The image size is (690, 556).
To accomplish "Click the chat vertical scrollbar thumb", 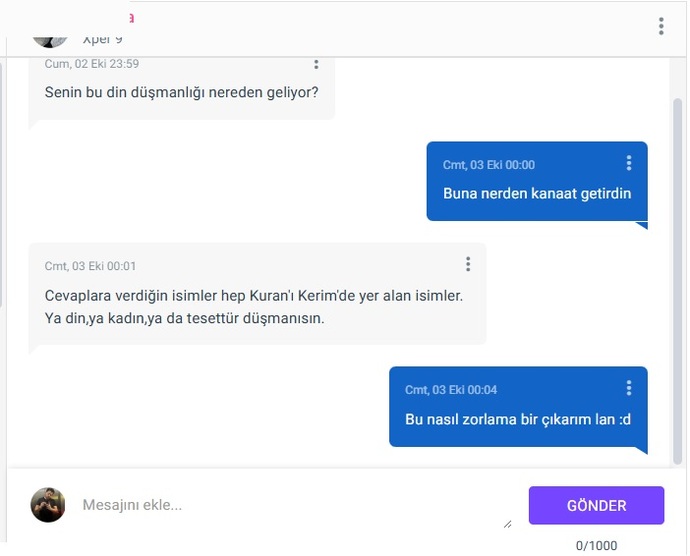I will click(677, 282).
